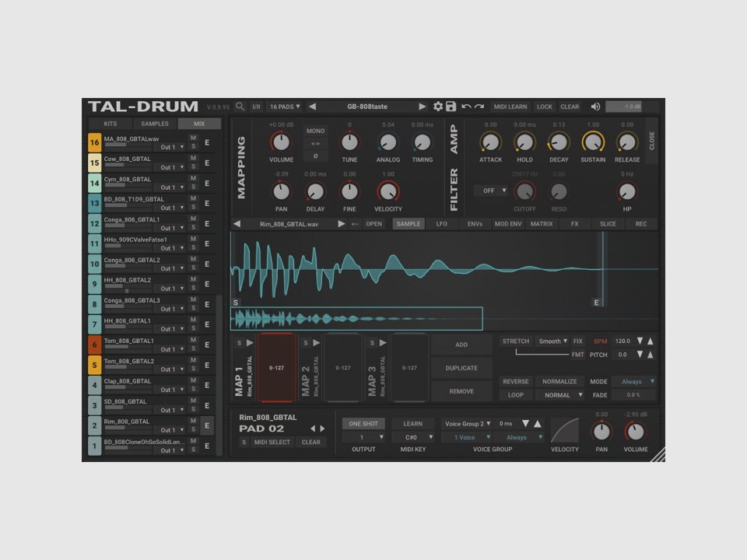This screenshot has width=747, height=560.
Task: Go to previous sample before Rim_808_GBTAL.wav
Action: tap(237, 224)
